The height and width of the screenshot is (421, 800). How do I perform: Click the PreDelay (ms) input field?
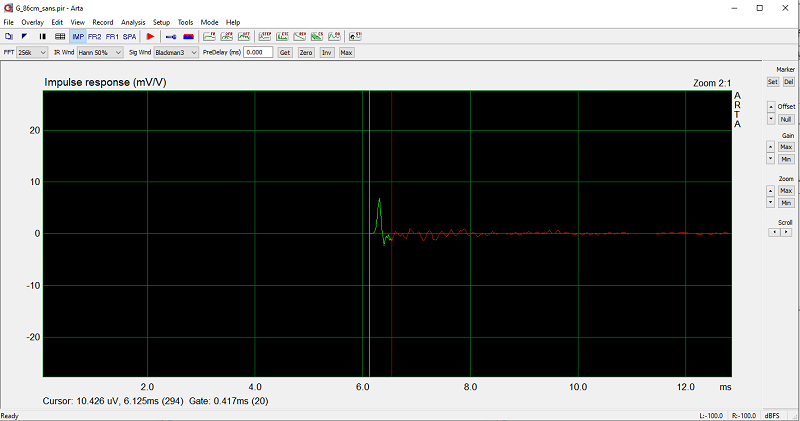pos(258,53)
